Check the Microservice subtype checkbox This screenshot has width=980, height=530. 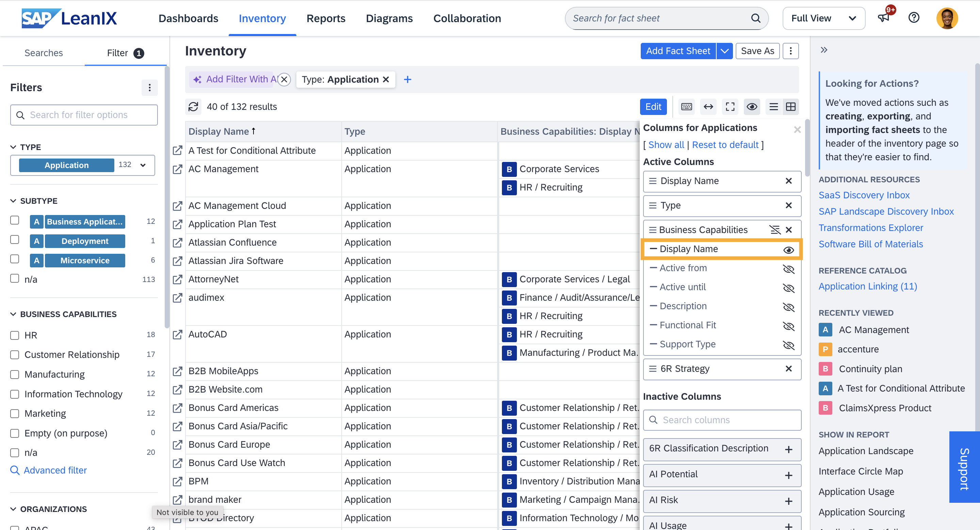pos(14,260)
